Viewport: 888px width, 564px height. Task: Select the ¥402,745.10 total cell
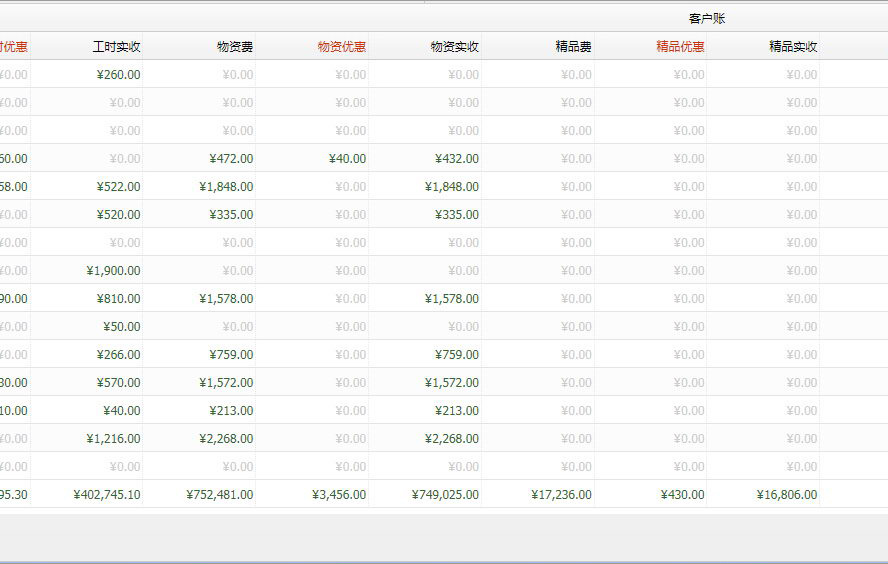(107, 495)
